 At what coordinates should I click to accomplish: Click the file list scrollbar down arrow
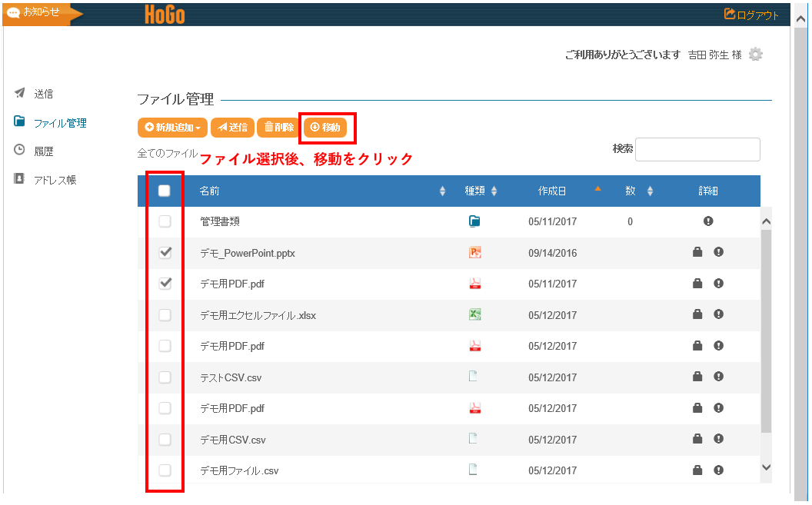[x=765, y=467]
